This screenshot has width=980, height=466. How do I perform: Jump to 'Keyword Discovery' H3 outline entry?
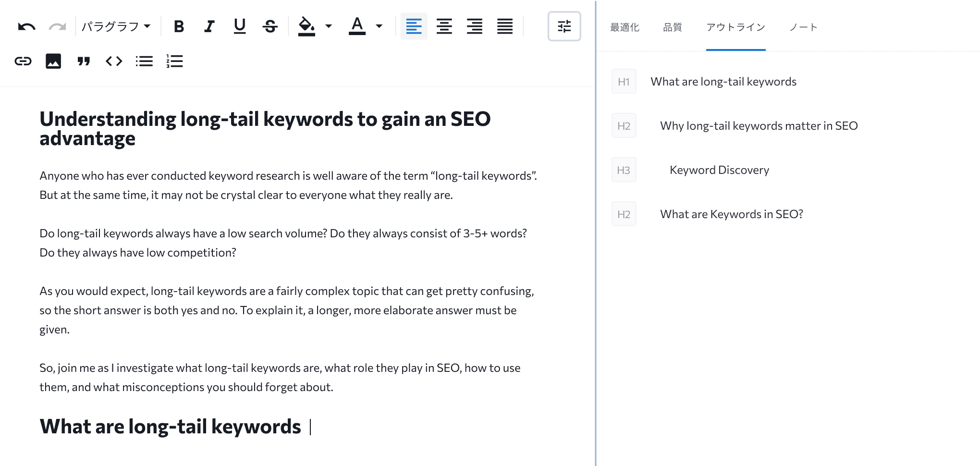[719, 170]
